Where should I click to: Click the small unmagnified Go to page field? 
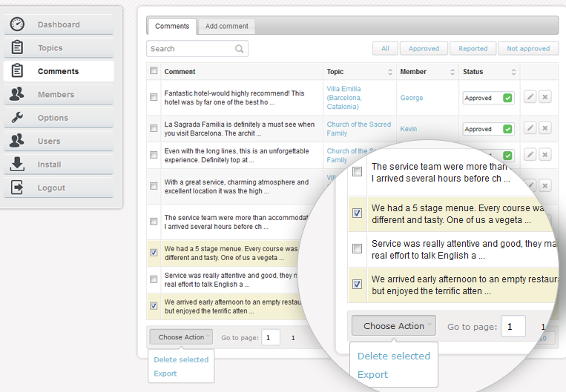[x=271, y=338]
